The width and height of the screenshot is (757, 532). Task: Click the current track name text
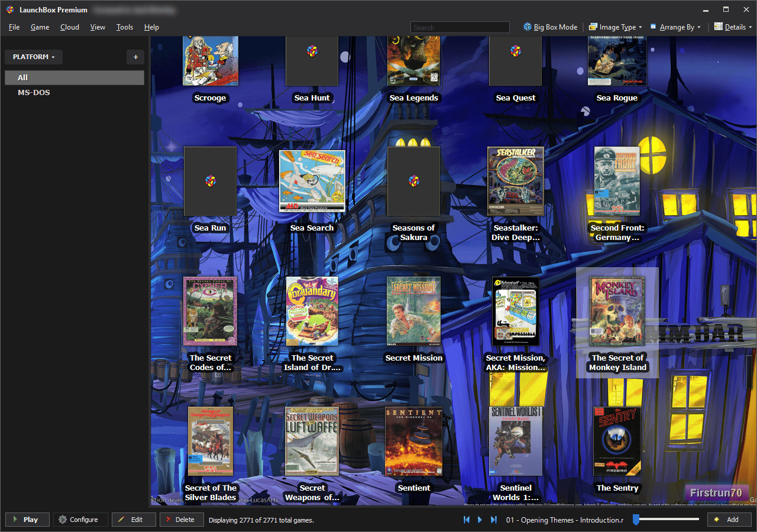point(565,520)
